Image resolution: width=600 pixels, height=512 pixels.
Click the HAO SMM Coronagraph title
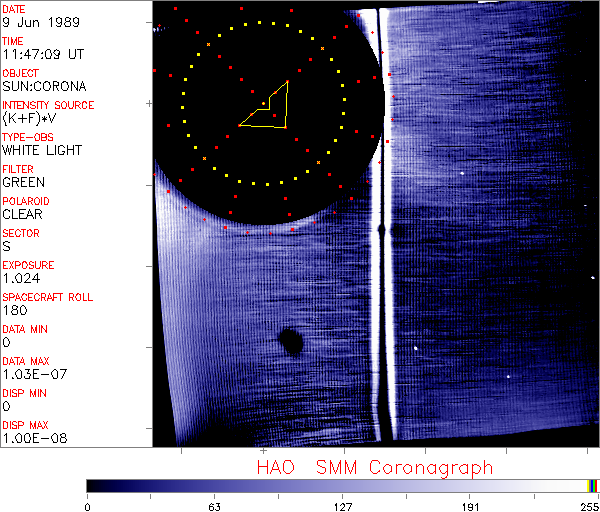375,467
